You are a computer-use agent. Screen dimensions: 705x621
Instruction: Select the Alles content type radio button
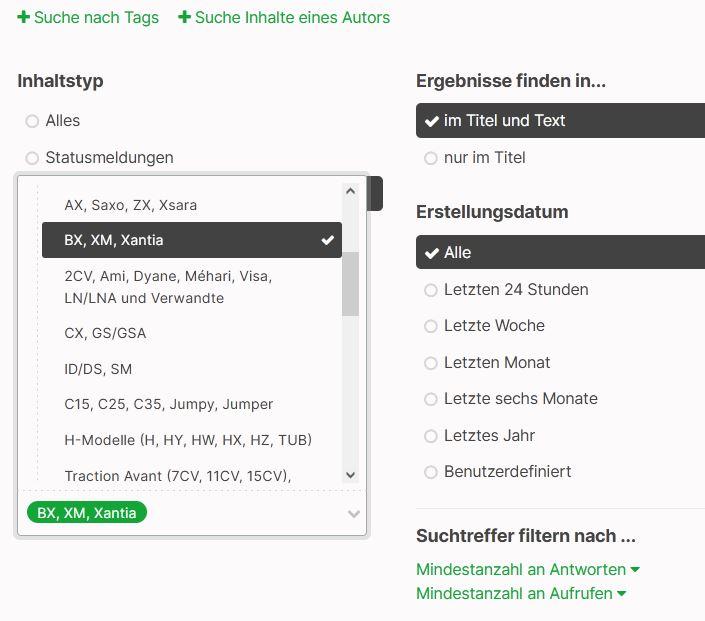[32, 121]
